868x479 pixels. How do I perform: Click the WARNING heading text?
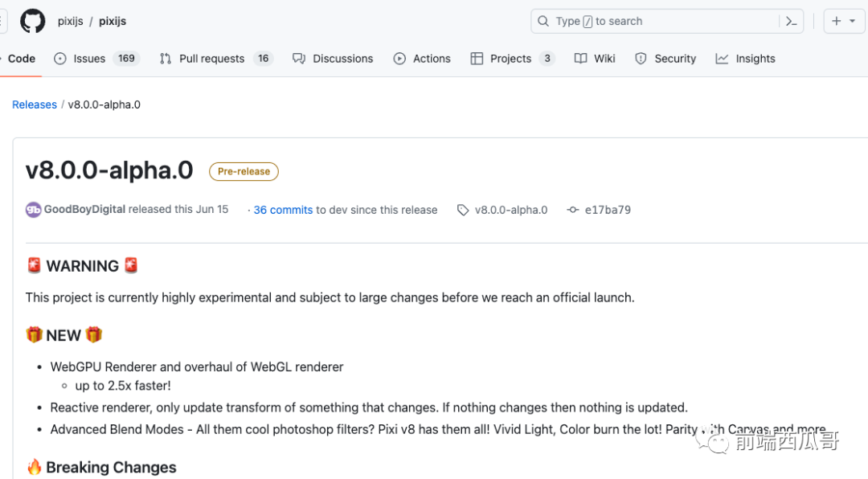click(x=83, y=266)
